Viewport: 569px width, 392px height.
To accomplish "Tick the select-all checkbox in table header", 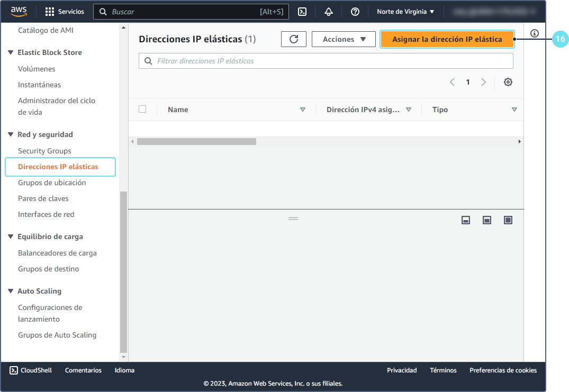I will pos(142,110).
